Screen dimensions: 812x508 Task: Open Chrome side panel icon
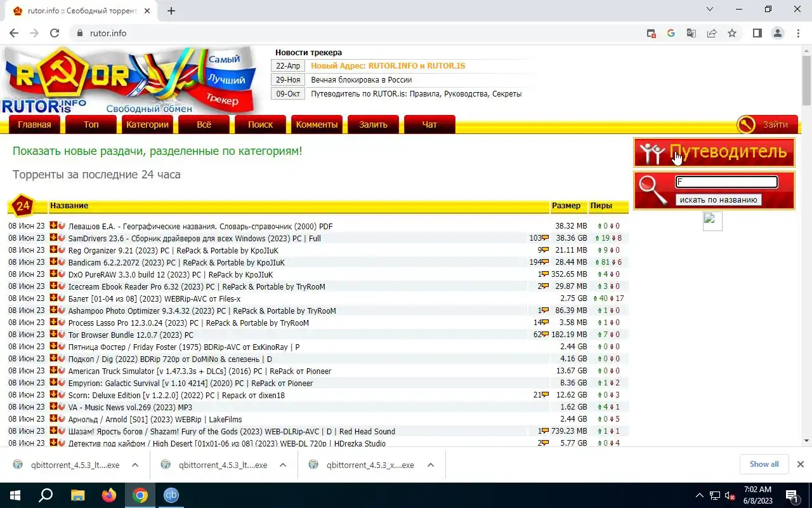pyautogui.click(x=757, y=33)
